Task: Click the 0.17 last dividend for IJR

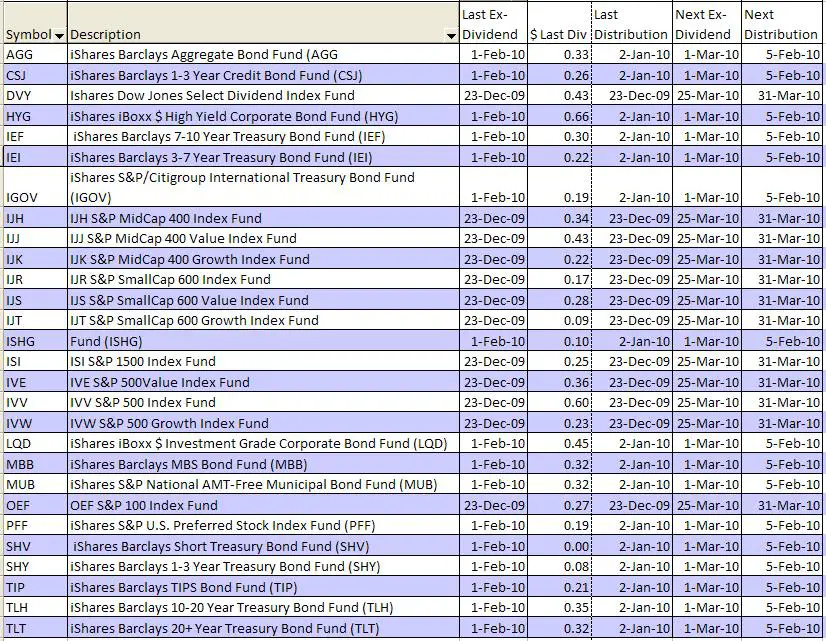Action: click(559, 280)
